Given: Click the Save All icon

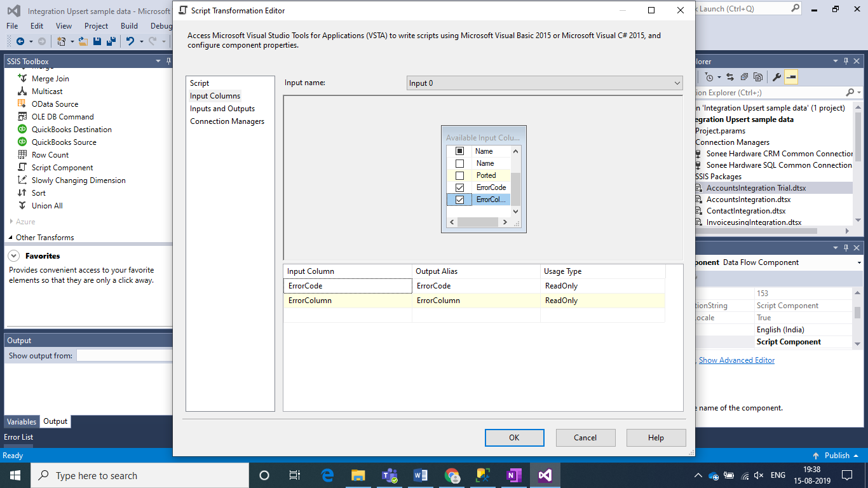Looking at the screenshot, I should 111,41.
